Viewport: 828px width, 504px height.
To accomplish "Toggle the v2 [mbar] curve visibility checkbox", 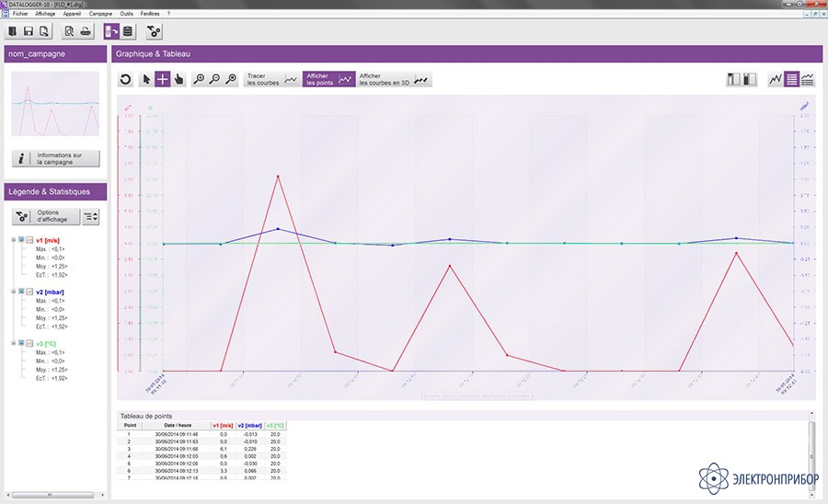I will tap(22, 292).
